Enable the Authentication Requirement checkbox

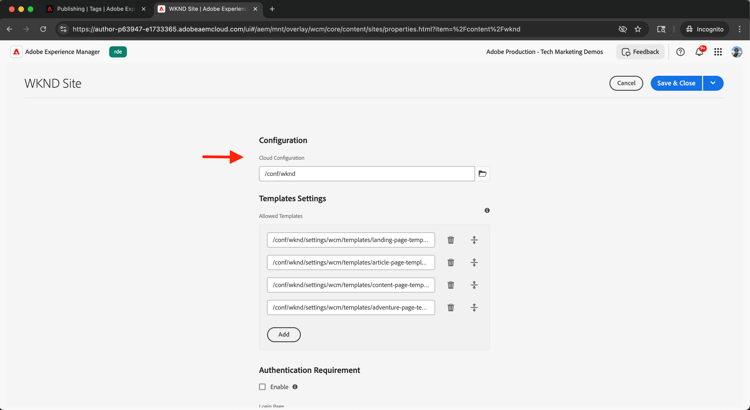pos(263,387)
